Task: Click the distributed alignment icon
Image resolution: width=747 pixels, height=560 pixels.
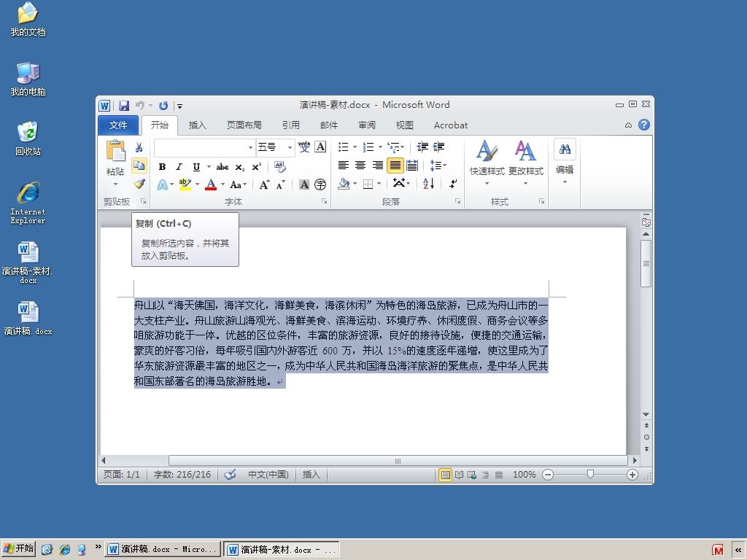Action: tap(413, 166)
